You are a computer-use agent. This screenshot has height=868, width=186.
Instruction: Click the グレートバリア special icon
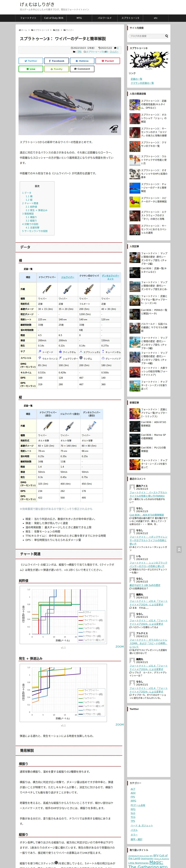click(103, 358)
